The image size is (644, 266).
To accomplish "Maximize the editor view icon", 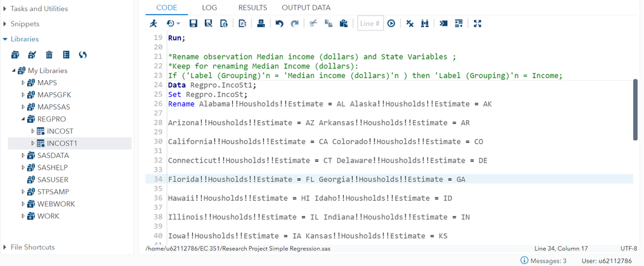I will pyautogui.click(x=477, y=23).
